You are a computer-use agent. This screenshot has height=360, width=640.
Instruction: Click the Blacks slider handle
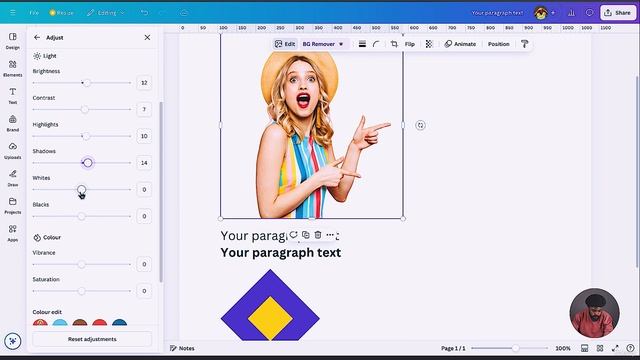[82, 216]
